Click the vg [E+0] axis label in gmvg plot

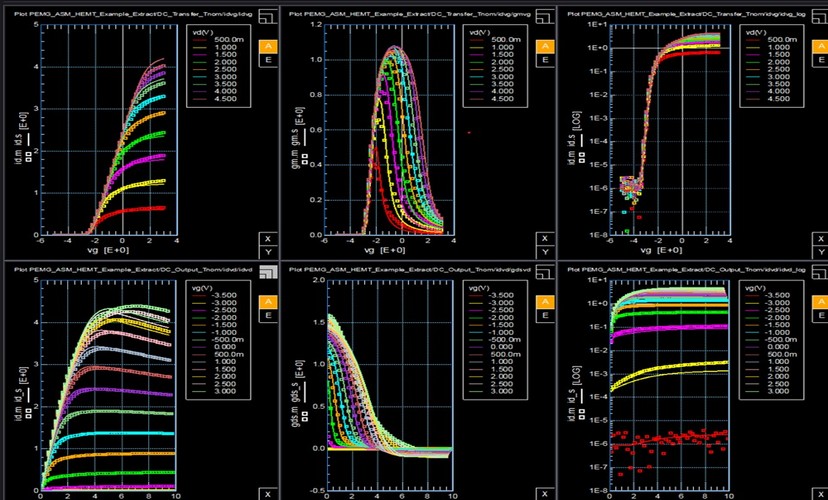[384, 249]
